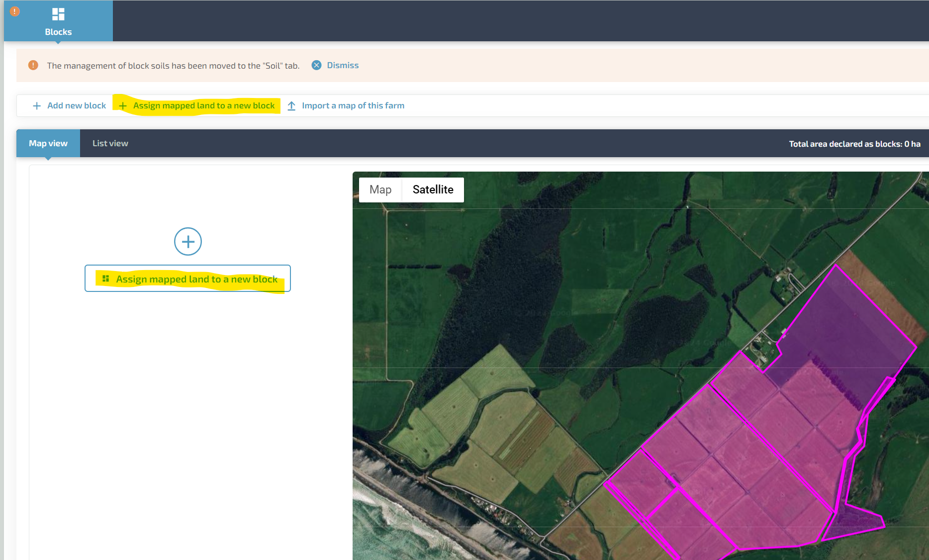Click the upload arrow icon for Import map
Viewport: 929px width, 560px height.
click(292, 106)
